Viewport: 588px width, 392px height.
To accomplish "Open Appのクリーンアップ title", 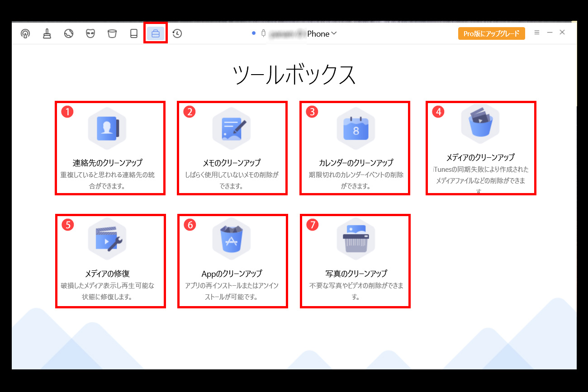I will pos(232,274).
